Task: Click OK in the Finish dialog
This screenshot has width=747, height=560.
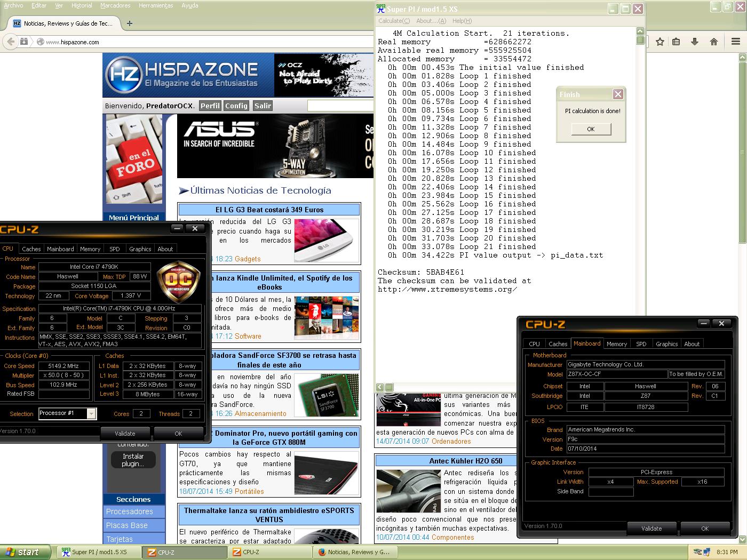Action: (591, 129)
